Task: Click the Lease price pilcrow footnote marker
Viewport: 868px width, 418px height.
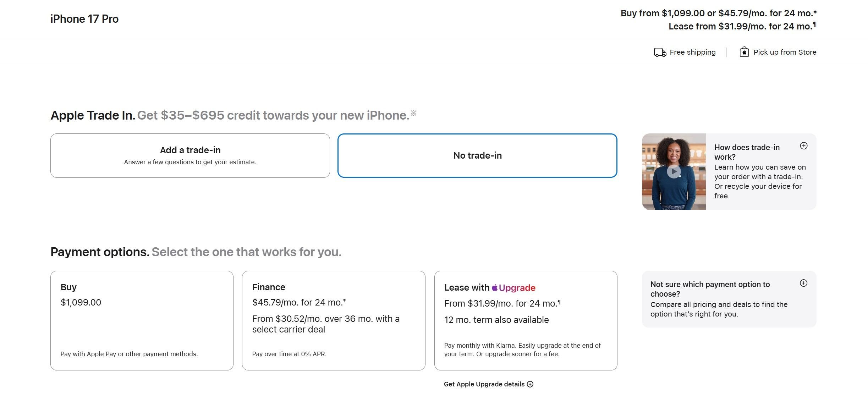Action: tap(559, 302)
